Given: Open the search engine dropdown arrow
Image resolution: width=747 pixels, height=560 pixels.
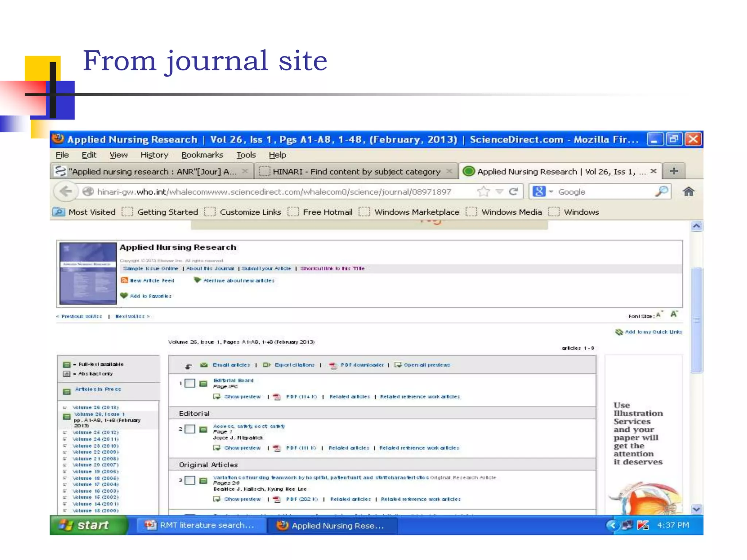Looking at the screenshot, I should coord(551,191).
